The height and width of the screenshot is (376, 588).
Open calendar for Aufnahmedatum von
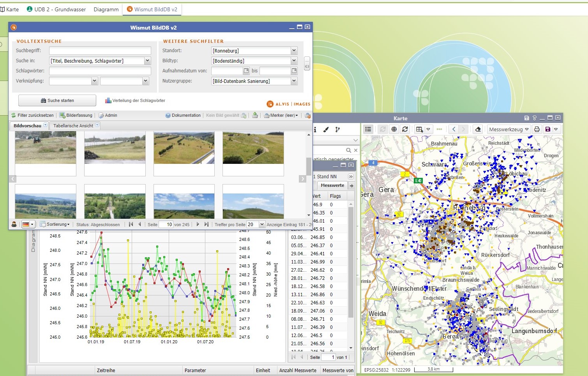[246, 71]
